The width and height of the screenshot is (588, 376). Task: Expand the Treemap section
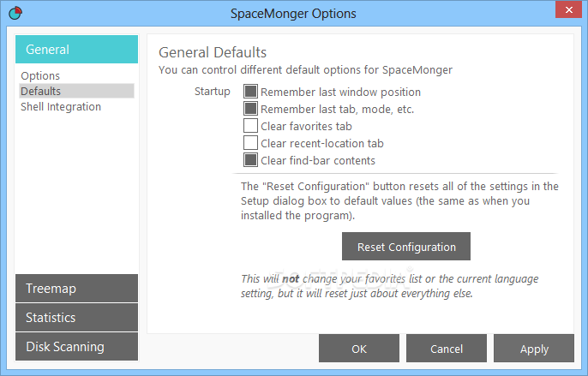(x=76, y=289)
